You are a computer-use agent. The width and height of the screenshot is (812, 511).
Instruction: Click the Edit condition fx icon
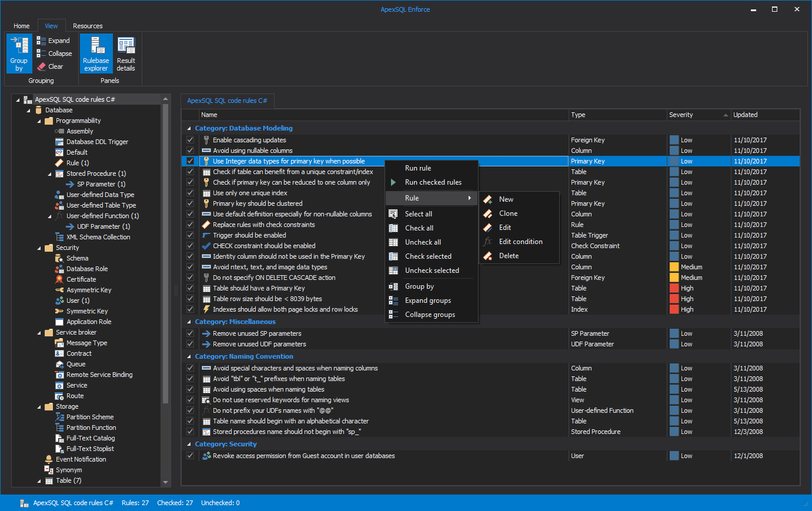click(x=488, y=242)
